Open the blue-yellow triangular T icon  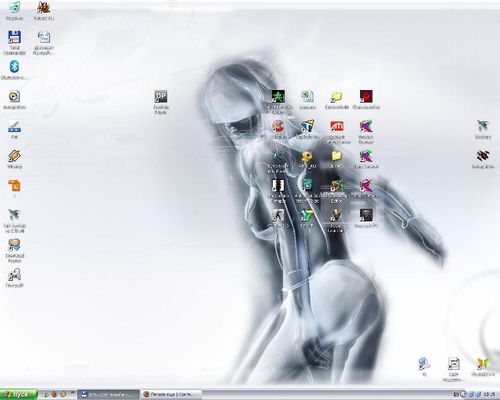307,126
